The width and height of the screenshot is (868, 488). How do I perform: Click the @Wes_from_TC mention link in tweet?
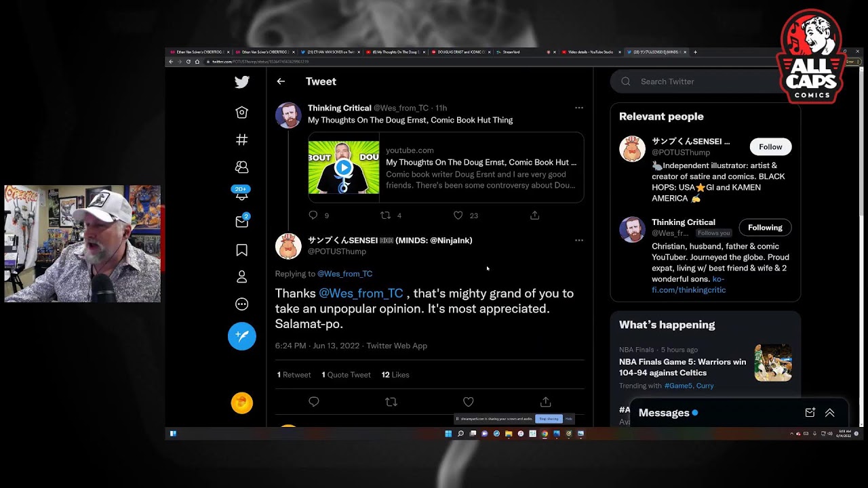(x=361, y=293)
